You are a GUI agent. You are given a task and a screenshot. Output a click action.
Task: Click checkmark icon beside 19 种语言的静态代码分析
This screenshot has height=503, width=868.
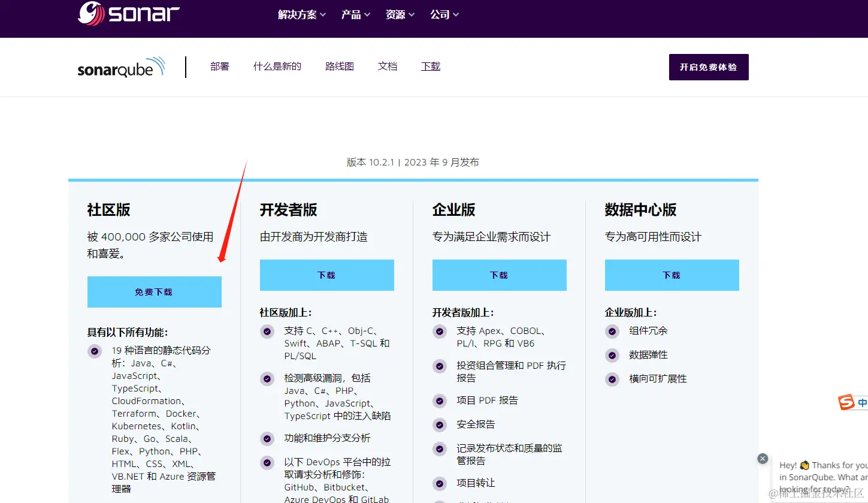pyautogui.click(x=95, y=351)
